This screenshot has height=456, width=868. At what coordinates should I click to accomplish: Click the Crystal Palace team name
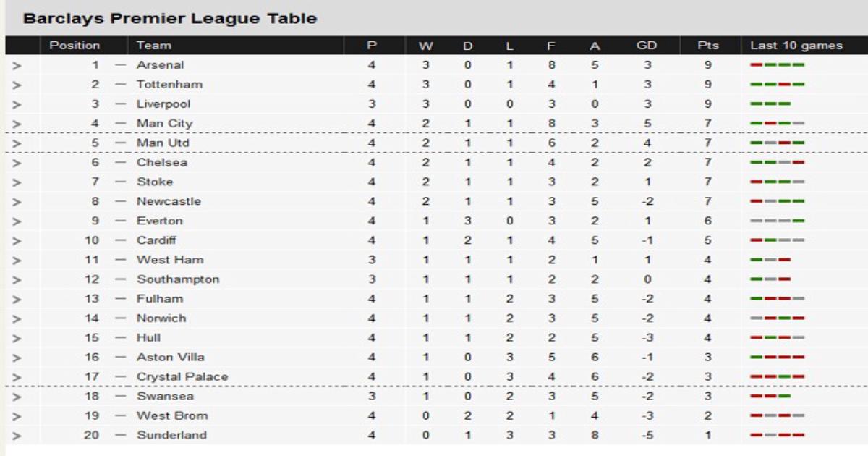point(182,377)
